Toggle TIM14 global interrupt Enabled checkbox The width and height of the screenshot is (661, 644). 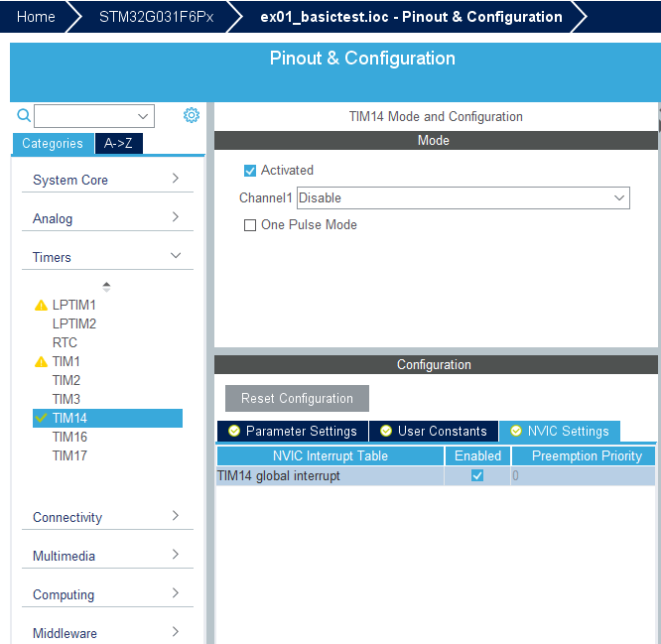click(477, 476)
